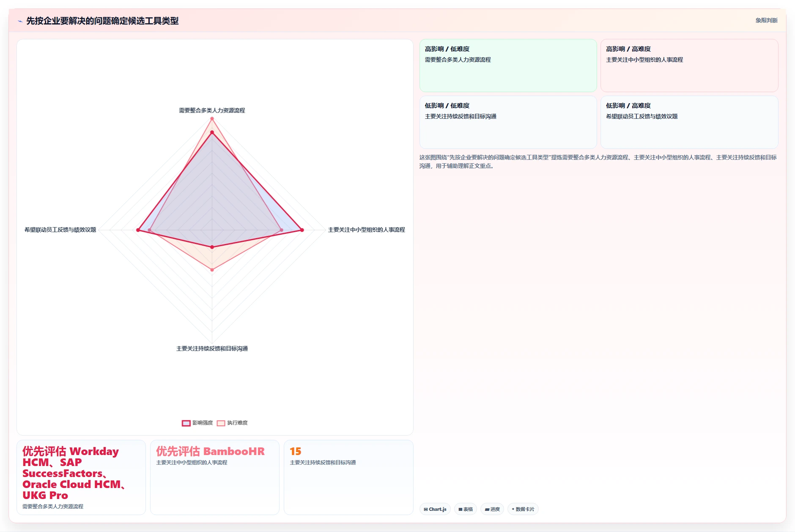Screen dimensions: 795x532
Task: Click radar axis label 希望联动员工反馈与绩效议题
Action: click(x=60, y=230)
